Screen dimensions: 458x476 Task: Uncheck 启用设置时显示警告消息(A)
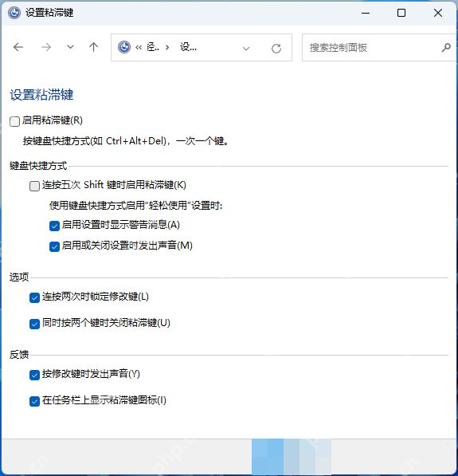click(54, 226)
